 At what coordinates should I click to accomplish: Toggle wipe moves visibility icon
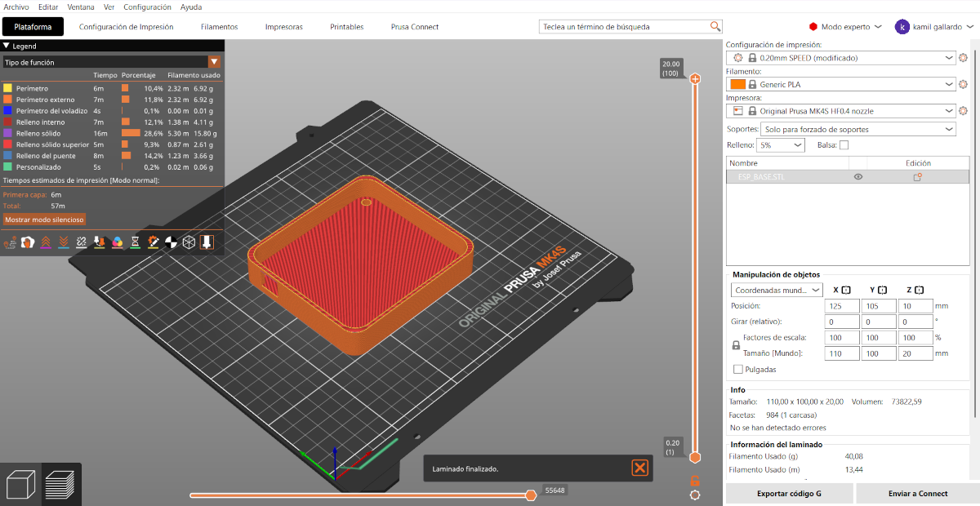tap(28, 242)
